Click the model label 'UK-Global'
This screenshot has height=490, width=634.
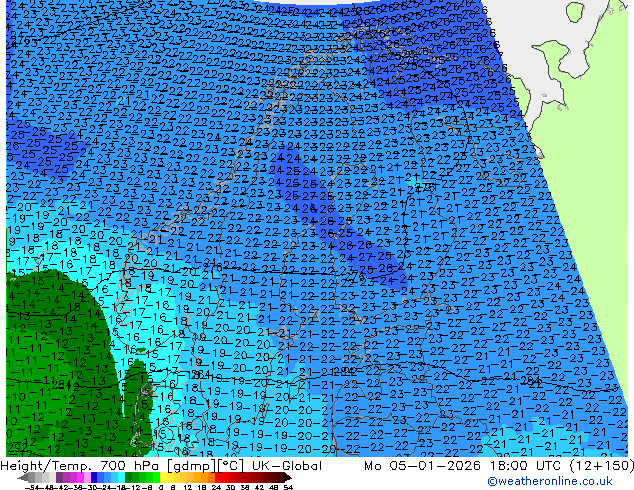click(x=287, y=466)
